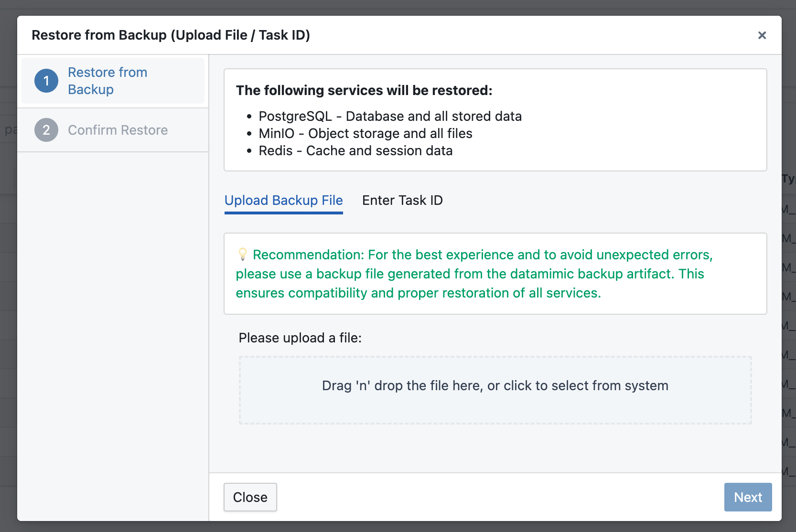The image size is (796, 532).
Task: Click the green Recommendation message text
Action: [x=474, y=274]
